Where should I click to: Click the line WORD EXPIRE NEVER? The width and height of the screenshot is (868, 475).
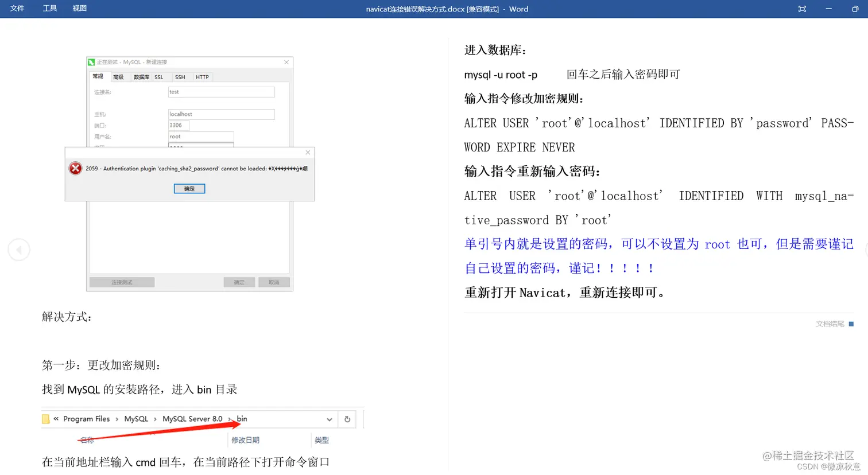point(520,147)
